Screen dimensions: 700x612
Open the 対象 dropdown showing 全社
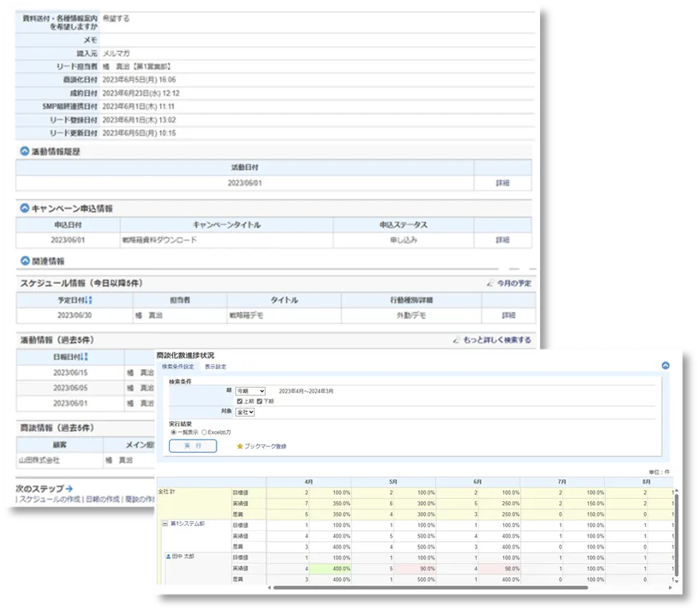245,412
